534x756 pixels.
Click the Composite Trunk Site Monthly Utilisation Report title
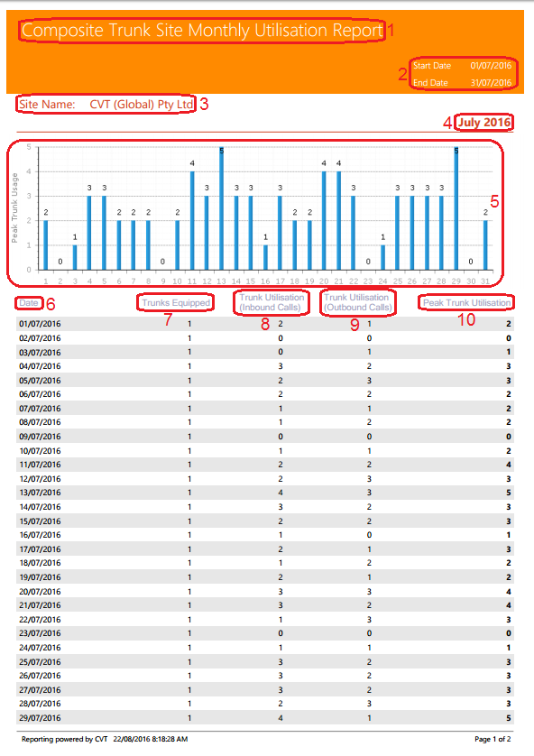pos(202,31)
